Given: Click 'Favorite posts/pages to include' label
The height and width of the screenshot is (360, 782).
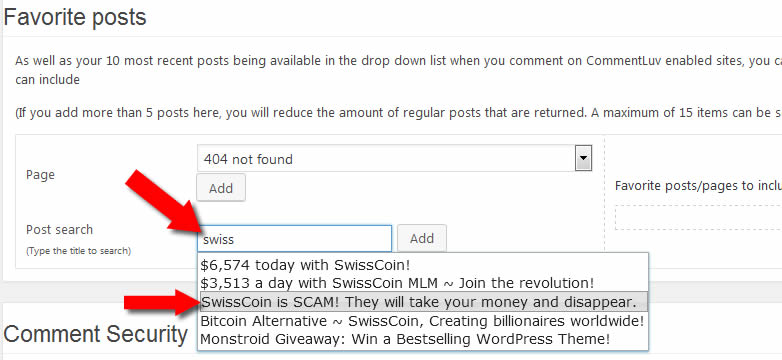Looking at the screenshot, I should click(x=698, y=186).
